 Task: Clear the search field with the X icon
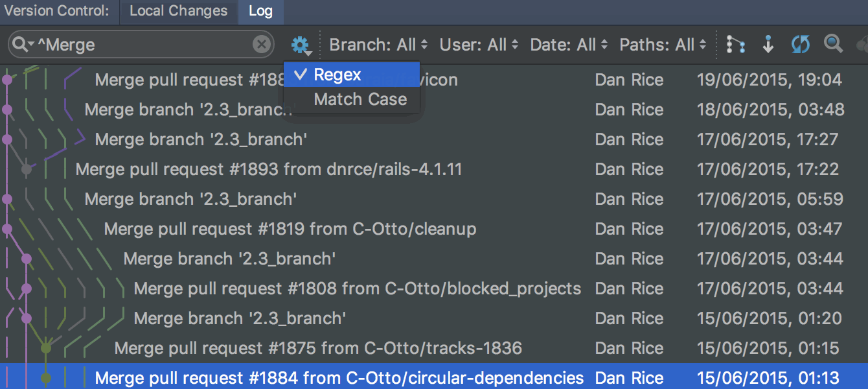(x=261, y=45)
